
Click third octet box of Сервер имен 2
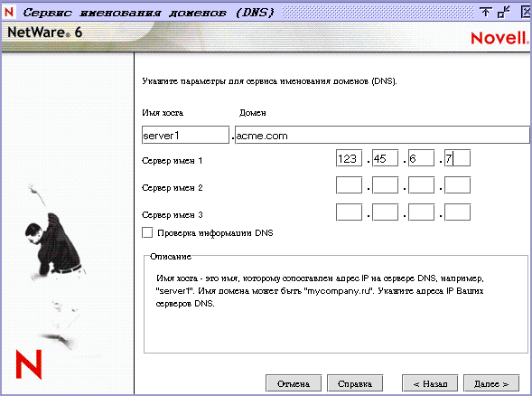coord(421,185)
